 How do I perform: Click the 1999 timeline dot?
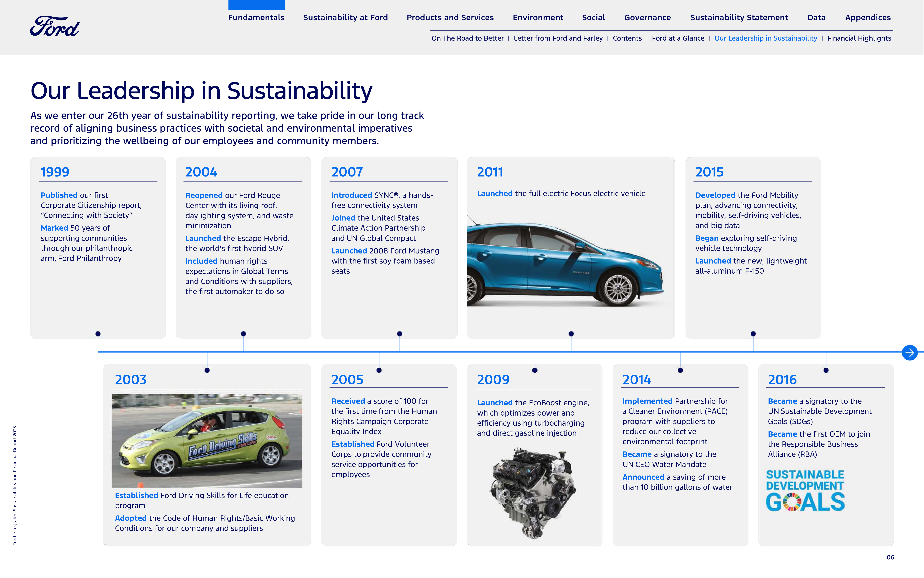click(x=98, y=334)
